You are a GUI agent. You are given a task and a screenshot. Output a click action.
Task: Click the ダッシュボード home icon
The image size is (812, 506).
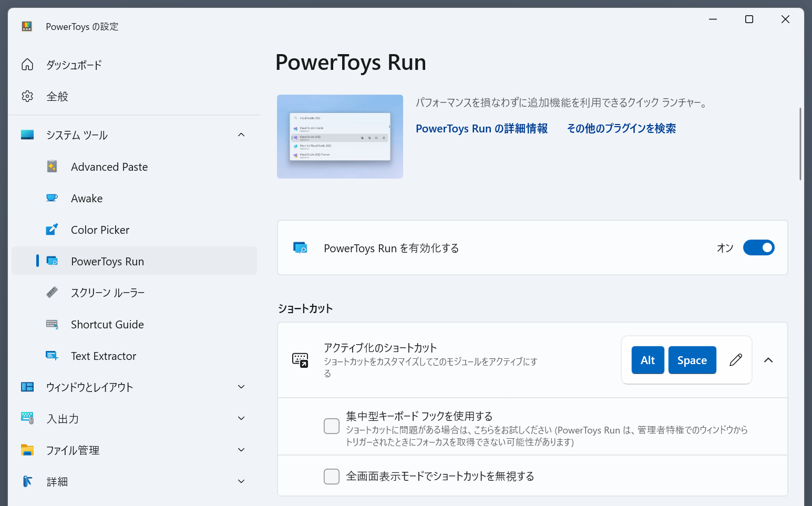coord(27,65)
